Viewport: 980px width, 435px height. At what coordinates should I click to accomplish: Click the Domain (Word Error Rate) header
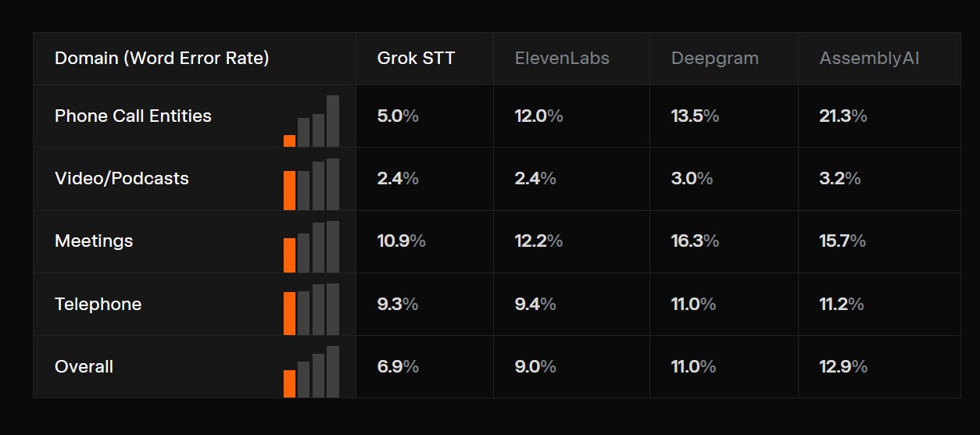(162, 59)
